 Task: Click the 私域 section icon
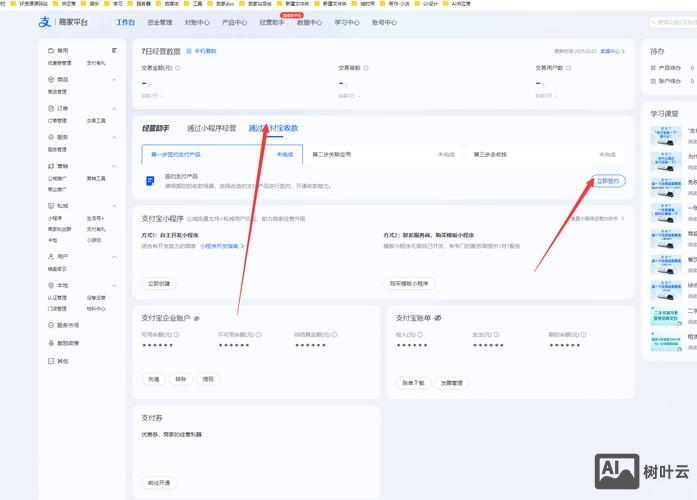pyautogui.click(x=51, y=206)
